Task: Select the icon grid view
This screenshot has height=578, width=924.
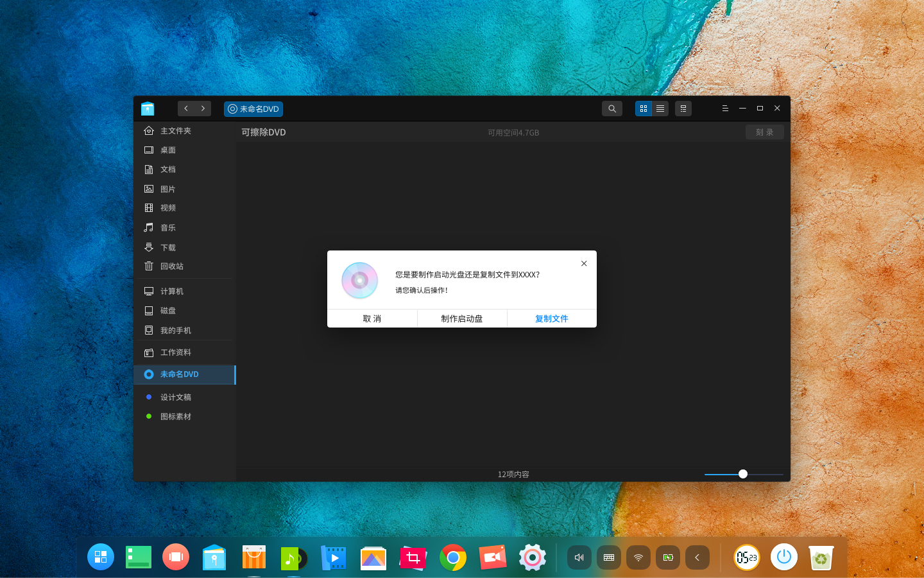Action: click(x=643, y=109)
